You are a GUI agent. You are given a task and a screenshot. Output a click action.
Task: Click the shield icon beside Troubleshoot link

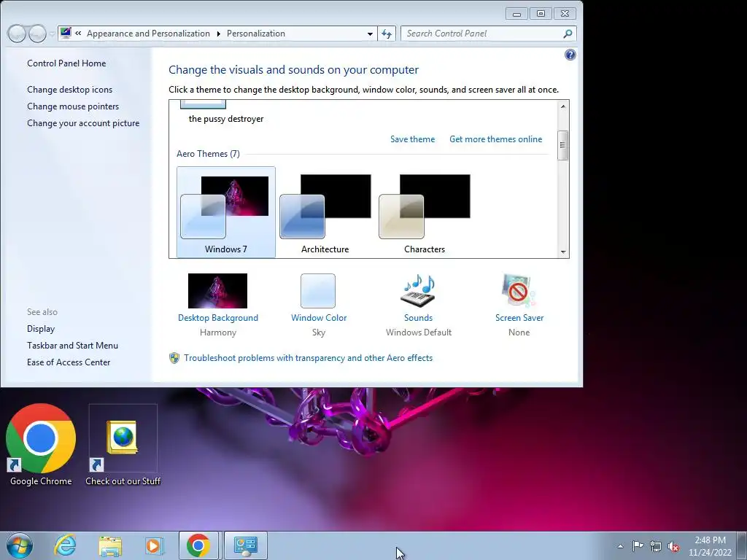coord(174,358)
